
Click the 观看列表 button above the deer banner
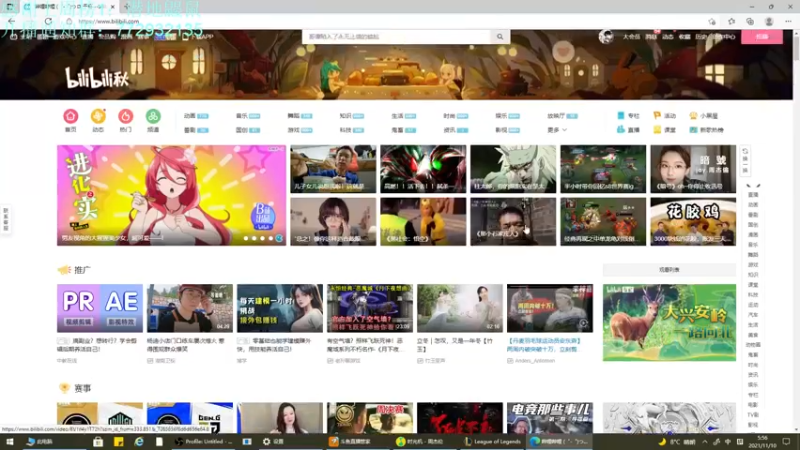669,269
